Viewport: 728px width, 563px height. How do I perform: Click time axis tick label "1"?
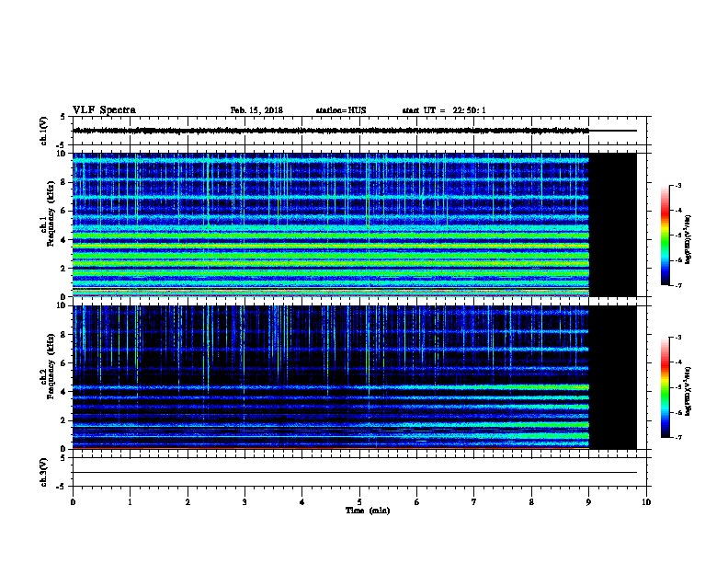click(130, 501)
